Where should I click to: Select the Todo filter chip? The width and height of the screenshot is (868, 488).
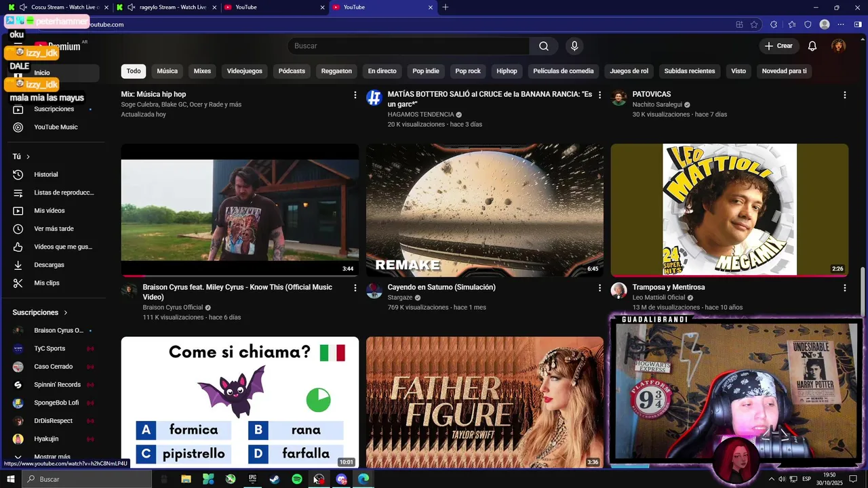(134, 71)
